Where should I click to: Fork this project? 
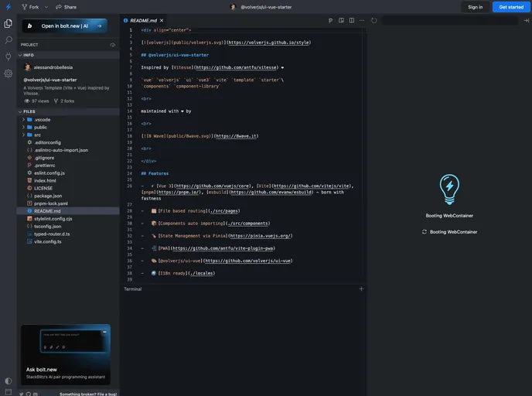tap(30, 7)
